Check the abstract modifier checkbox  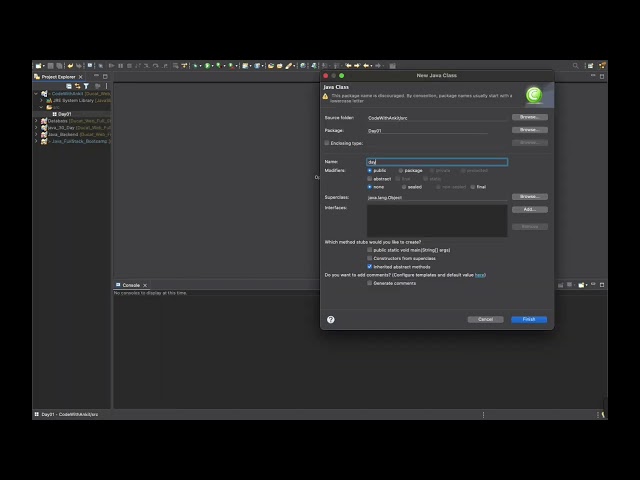point(370,179)
